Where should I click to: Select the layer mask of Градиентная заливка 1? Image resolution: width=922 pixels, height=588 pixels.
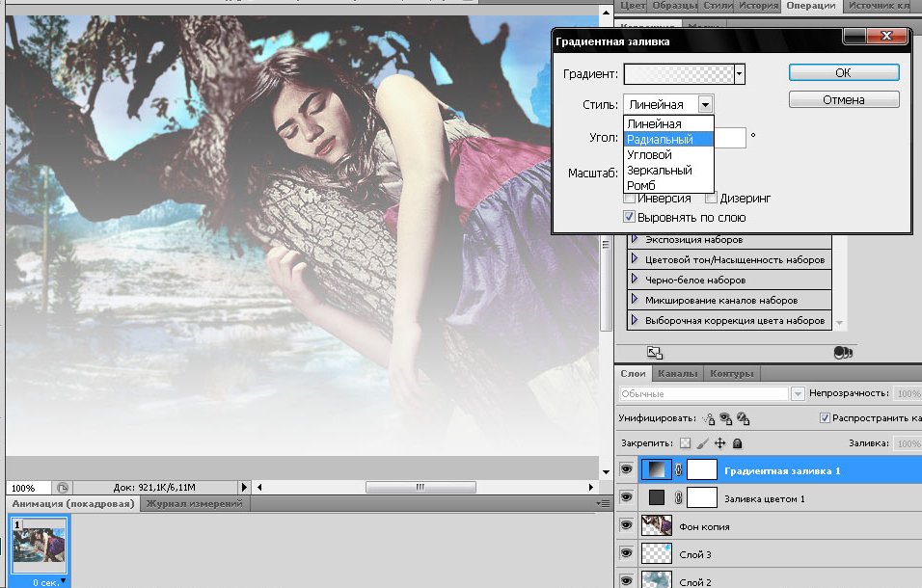point(702,470)
